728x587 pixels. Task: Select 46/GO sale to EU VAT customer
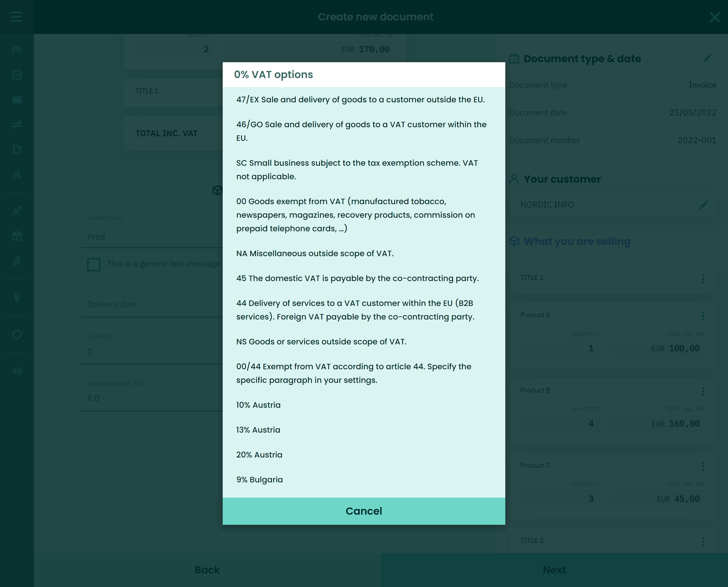point(364,131)
